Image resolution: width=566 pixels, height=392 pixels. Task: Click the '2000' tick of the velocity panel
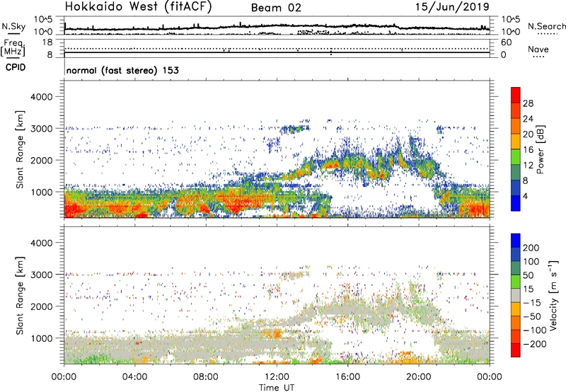click(x=42, y=306)
